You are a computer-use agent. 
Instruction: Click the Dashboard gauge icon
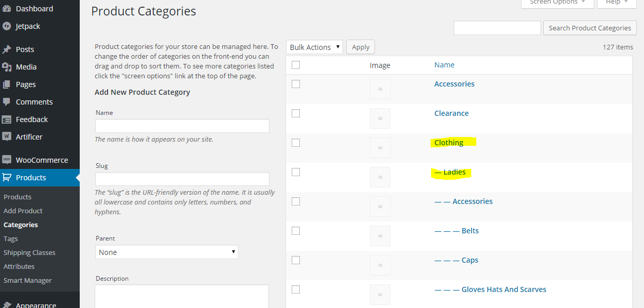point(7,9)
